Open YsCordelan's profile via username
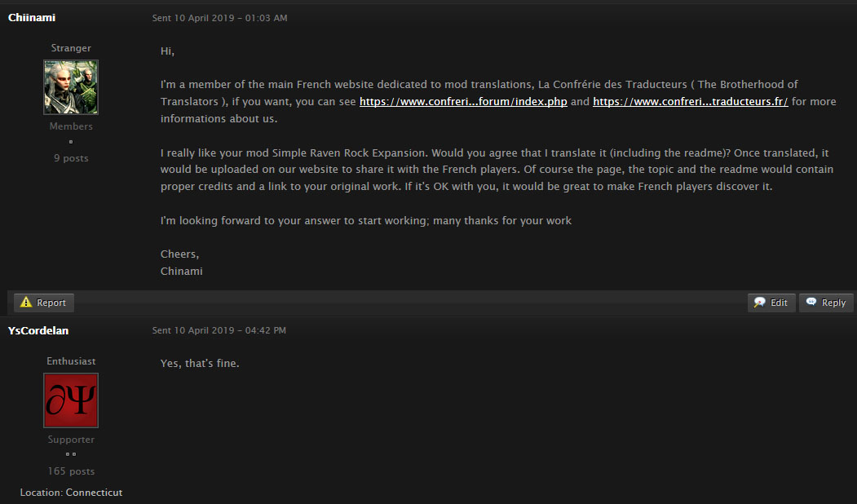The height and width of the screenshot is (504, 857). (x=37, y=330)
